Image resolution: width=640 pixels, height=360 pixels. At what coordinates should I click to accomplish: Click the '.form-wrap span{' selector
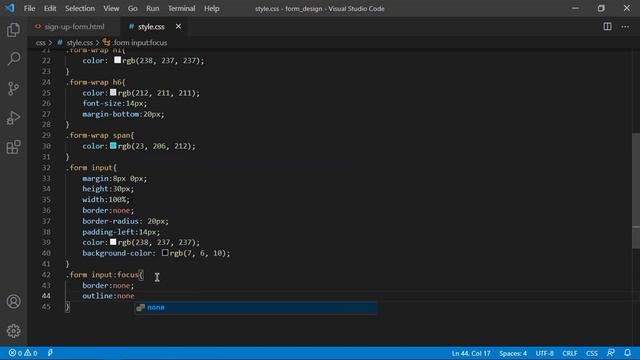click(x=100, y=135)
